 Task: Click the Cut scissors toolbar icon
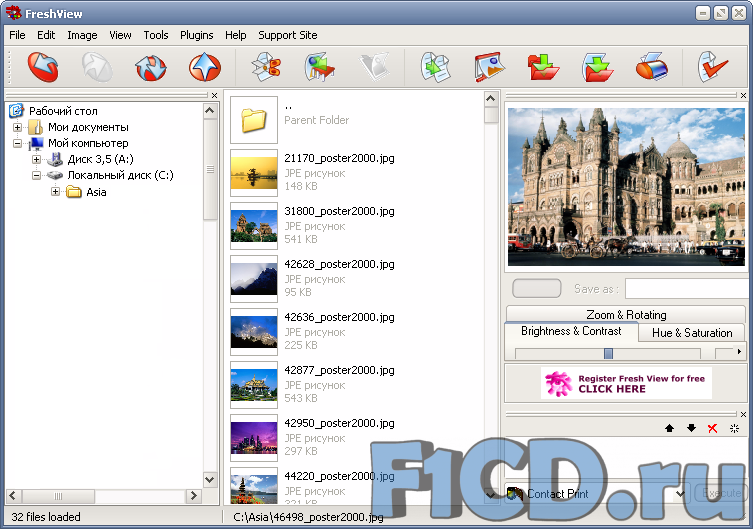pyautogui.click(x=266, y=67)
